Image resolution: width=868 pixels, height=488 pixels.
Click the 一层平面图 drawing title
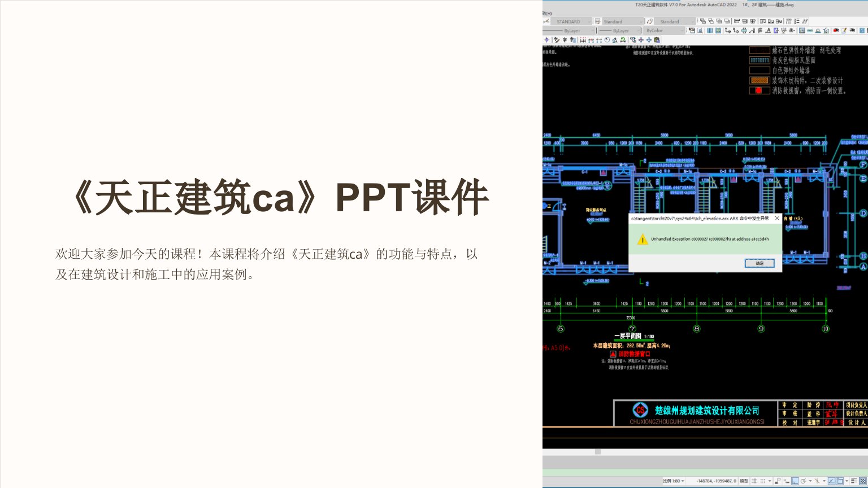pos(627,336)
